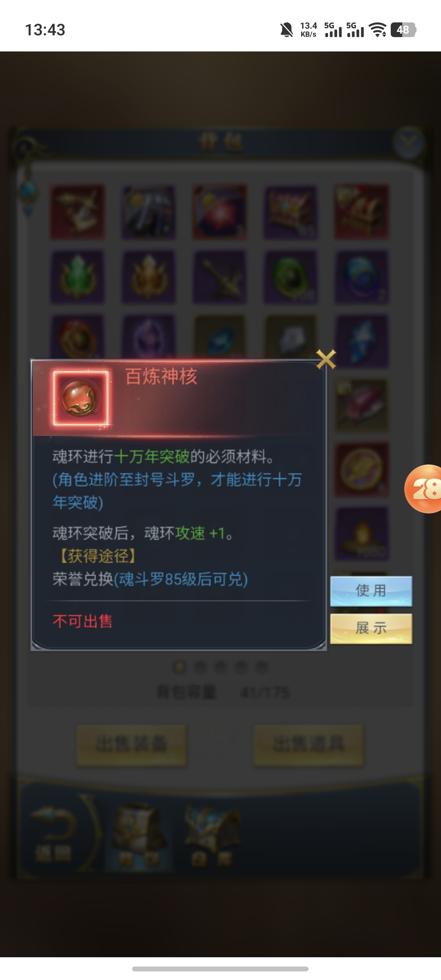Open the orange 28 floating badge
This screenshot has width=441, height=980.
[424, 489]
